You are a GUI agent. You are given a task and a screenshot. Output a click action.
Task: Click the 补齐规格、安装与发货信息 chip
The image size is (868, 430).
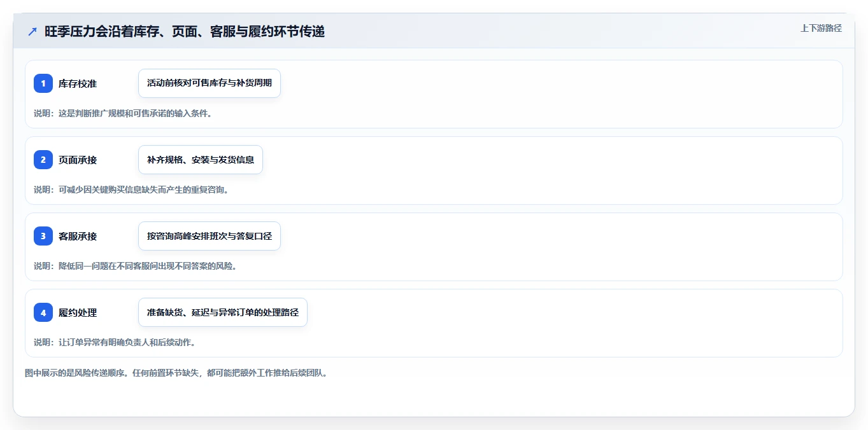201,160
